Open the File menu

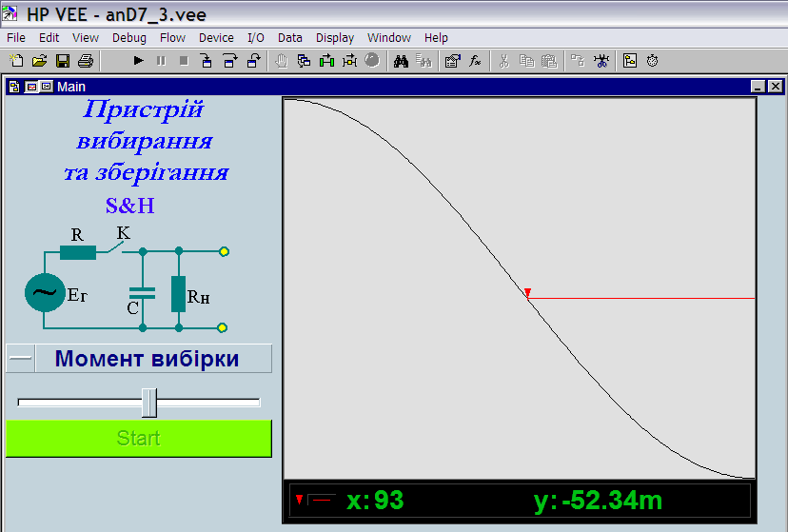tap(15, 38)
